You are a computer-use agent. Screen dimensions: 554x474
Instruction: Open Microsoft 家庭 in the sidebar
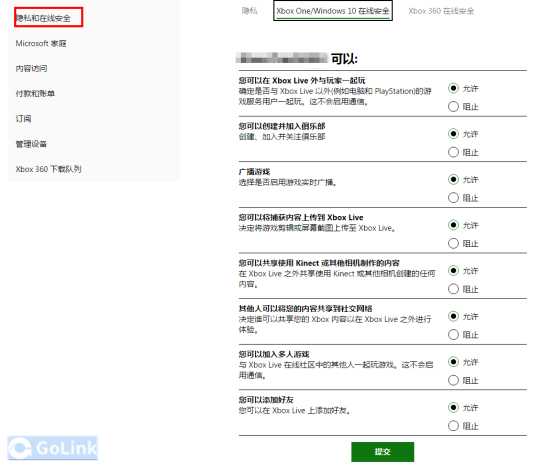click(41, 43)
